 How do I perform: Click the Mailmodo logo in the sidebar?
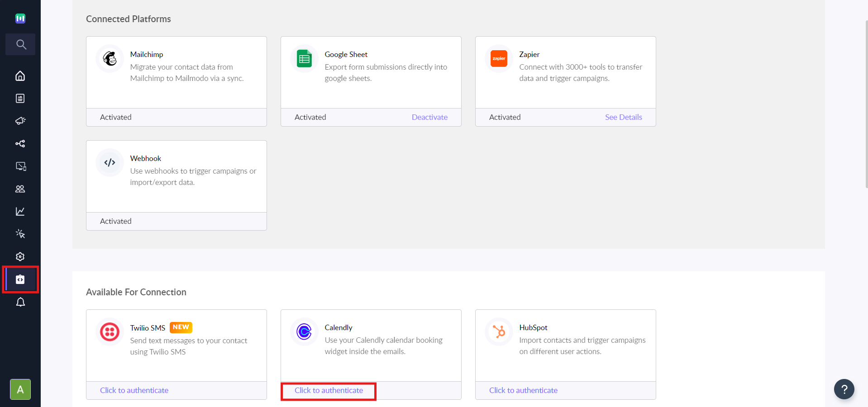(x=20, y=19)
